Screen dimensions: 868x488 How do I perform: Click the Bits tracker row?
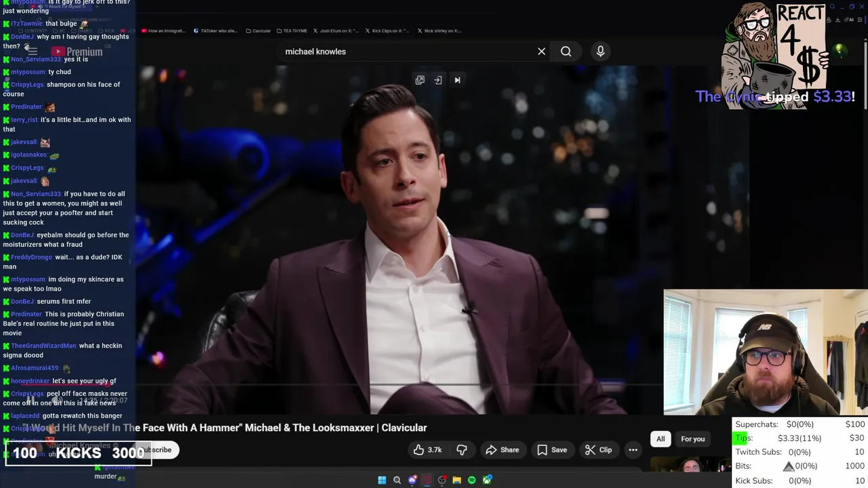click(800, 466)
